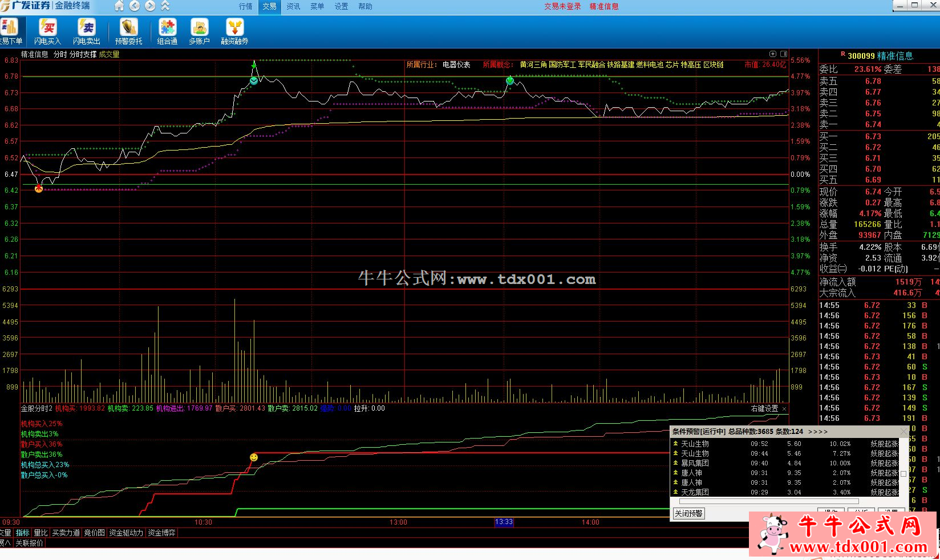Click 净流入额 1519万 value
940x560 pixels.
tap(908, 282)
